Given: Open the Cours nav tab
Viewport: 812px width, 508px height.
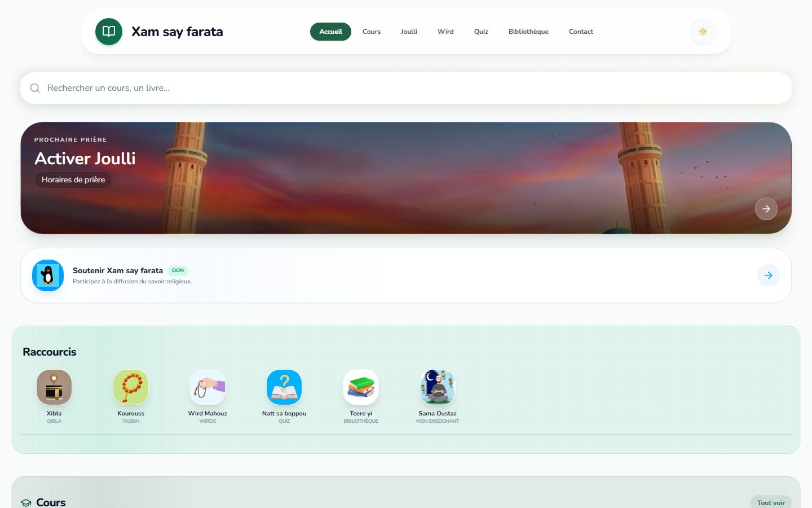Looking at the screenshot, I should pos(372,32).
